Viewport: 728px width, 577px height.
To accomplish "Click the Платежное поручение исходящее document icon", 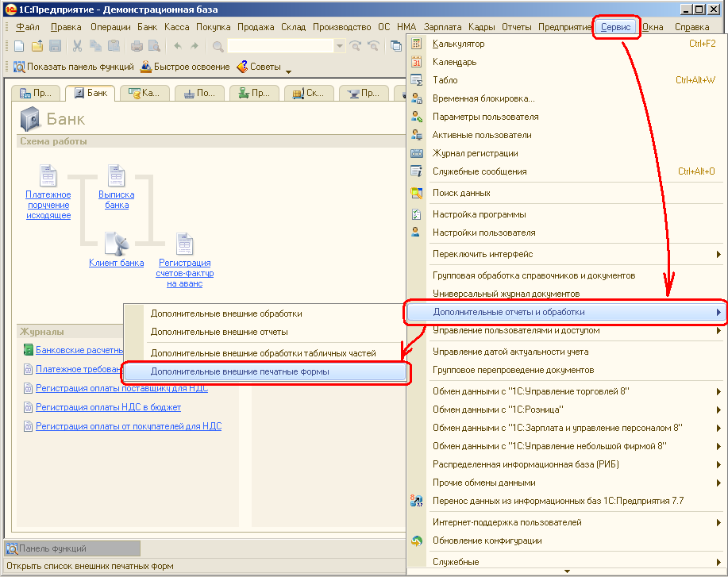I will pyautogui.click(x=48, y=175).
